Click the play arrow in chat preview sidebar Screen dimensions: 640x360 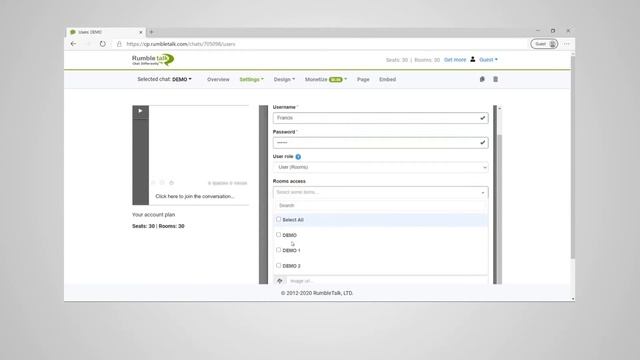(x=140, y=111)
